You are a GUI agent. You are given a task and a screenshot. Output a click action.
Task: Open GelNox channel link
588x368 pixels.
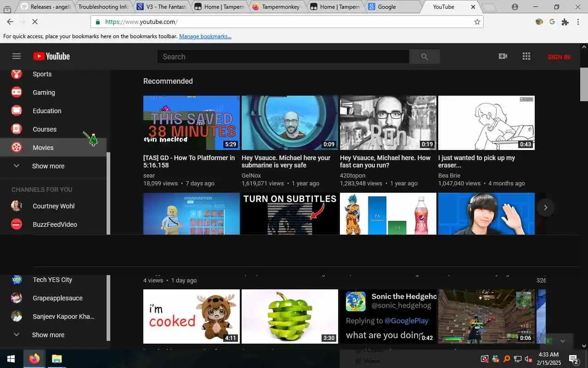tap(251, 175)
